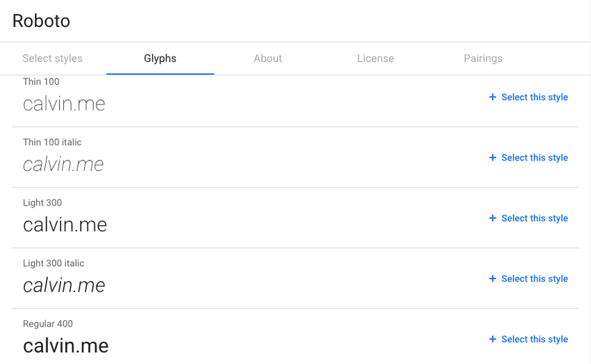Image resolution: width=591 pixels, height=364 pixels.
Task: Select this style for Thin 100
Action: point(528,97)
